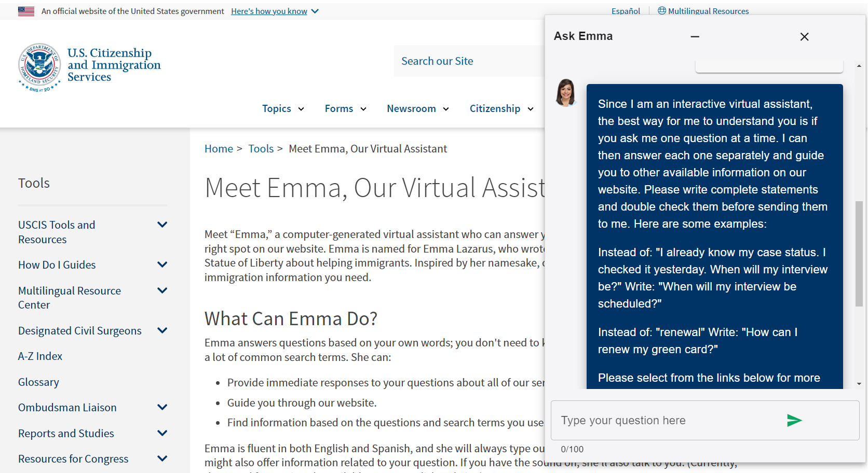Expand Ombudsman Liaison section
868x473 pixels.
162,407
